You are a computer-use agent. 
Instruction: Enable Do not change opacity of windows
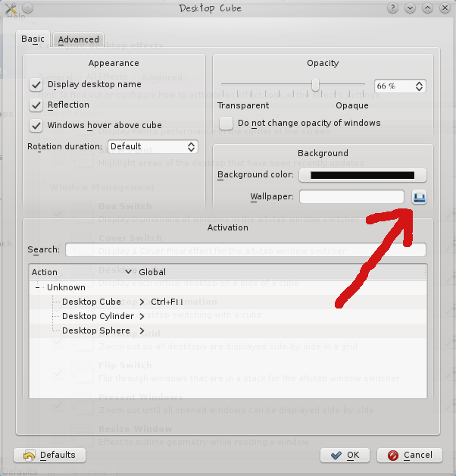pos(226,123)
